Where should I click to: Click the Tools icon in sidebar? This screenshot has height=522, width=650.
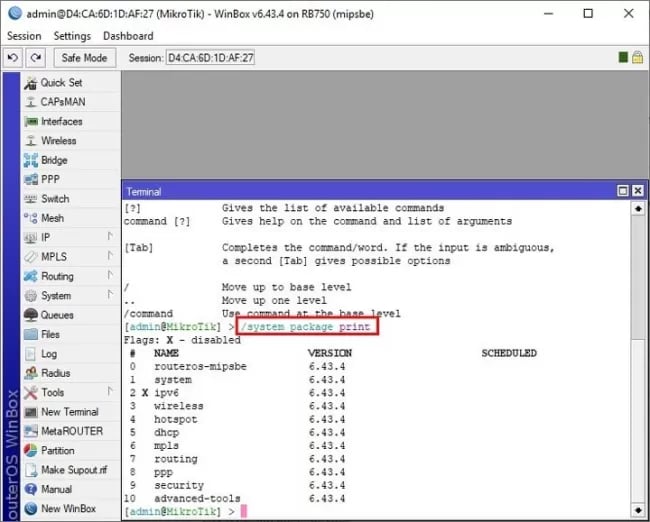(x=31, y=393)
